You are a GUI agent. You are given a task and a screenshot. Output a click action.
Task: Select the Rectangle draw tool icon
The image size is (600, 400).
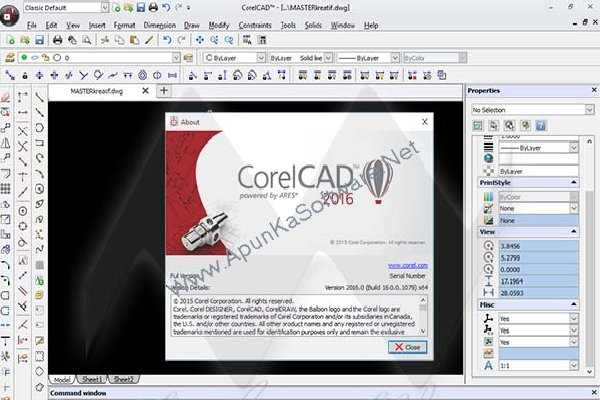click(39, 143)
